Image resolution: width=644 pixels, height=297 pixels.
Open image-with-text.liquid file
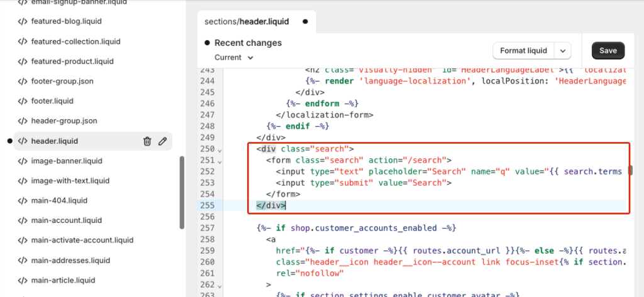(x=70, y=181)
